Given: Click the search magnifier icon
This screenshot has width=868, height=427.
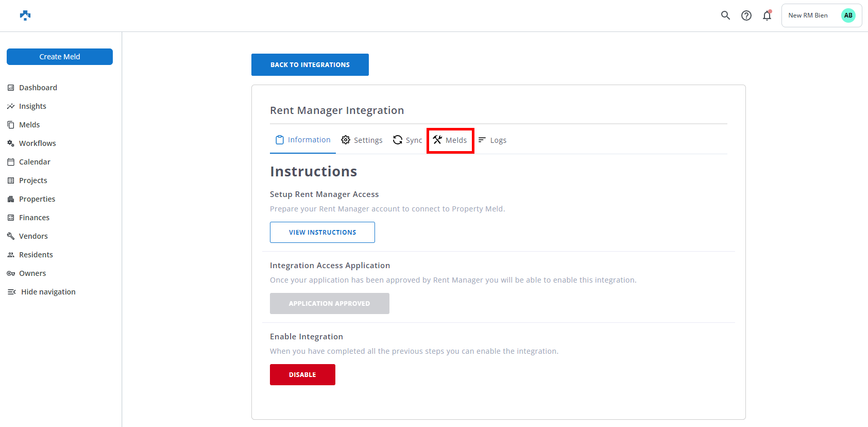Looking at the screenshot, I should point(725,15).
